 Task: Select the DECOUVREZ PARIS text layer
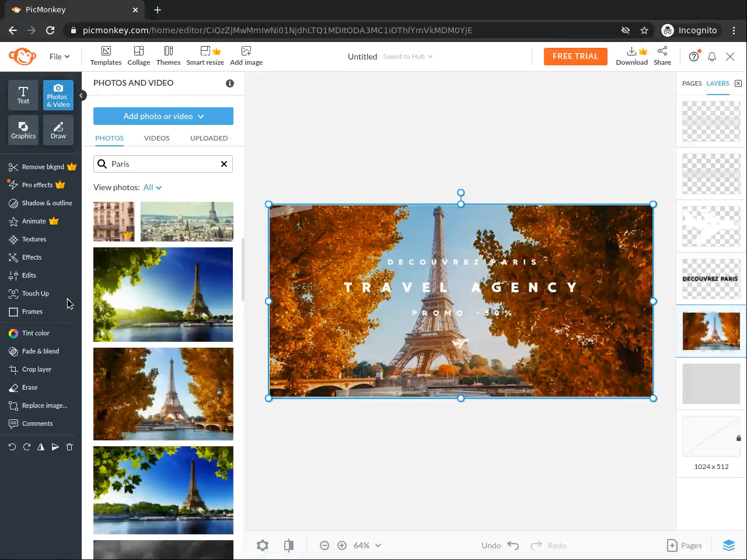point(711,279)
